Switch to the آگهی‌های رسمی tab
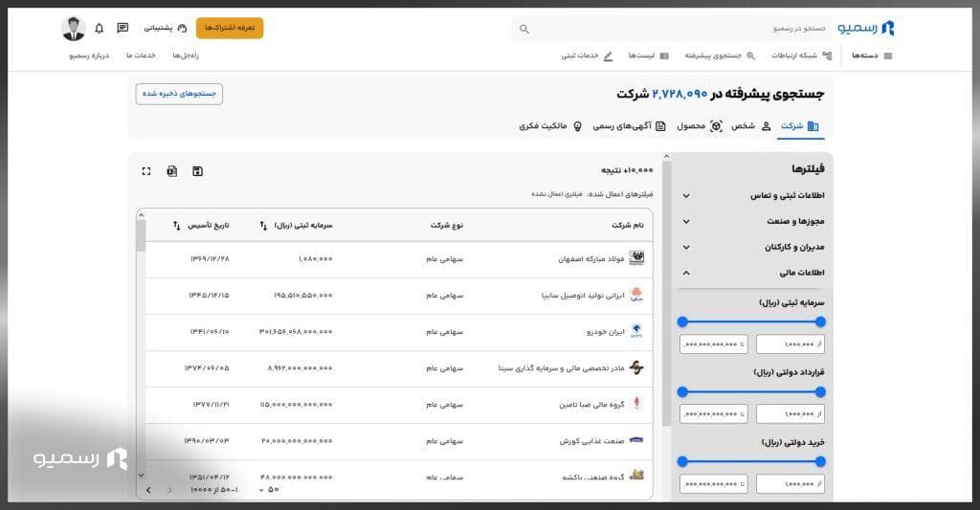Screen dimensions: 980x510 [x=630, y=126]
